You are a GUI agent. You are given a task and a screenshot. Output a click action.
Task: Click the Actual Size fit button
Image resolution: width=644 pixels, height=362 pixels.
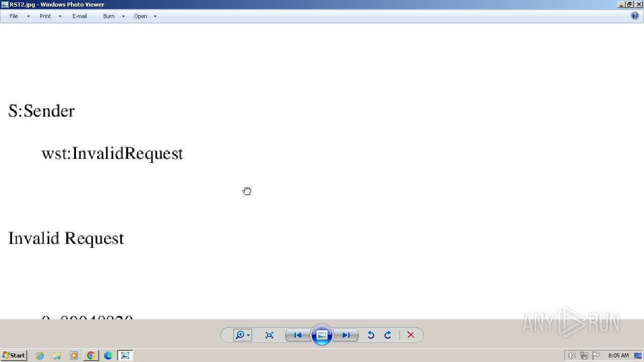tap(269, 335)
